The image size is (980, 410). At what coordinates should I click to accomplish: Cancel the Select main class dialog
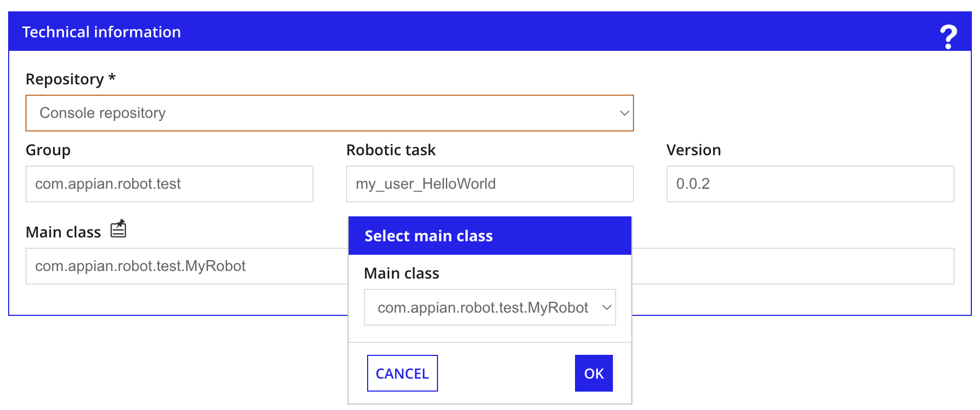402,373
